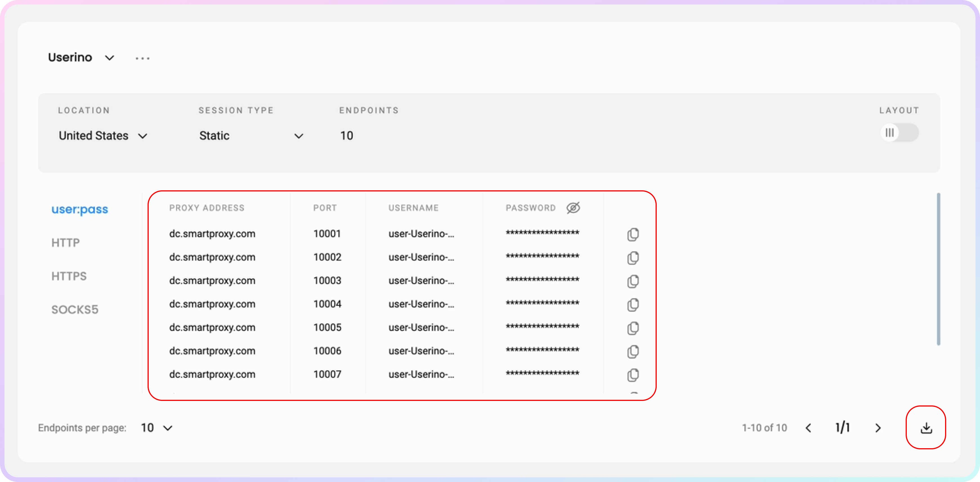This screenshot has width=980, height=482.
Task: Copy the port 10006 endpoint row
Action: (x=633, y=352)
